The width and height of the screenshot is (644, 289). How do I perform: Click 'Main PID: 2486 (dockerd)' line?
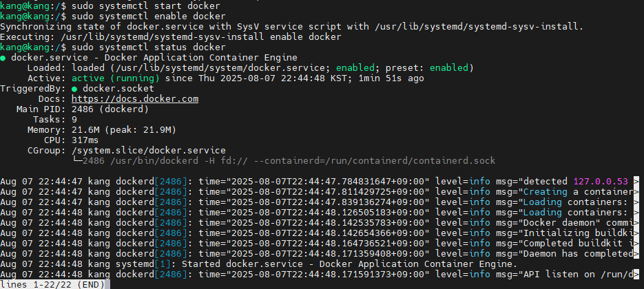83,109
